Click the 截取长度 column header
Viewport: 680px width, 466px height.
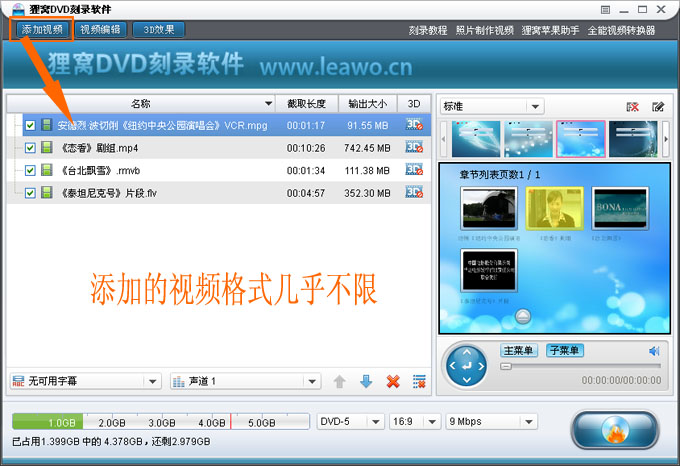307,104
